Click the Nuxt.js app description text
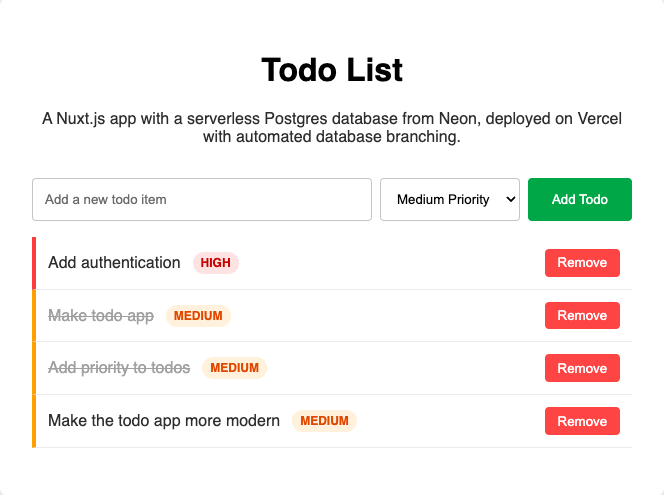 332,128
